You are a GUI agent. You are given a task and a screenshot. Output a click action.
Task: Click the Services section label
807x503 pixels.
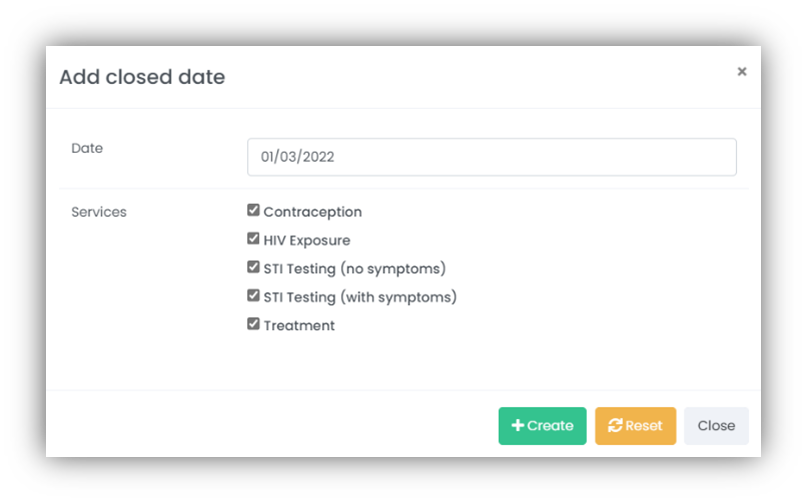coord(99,212)
